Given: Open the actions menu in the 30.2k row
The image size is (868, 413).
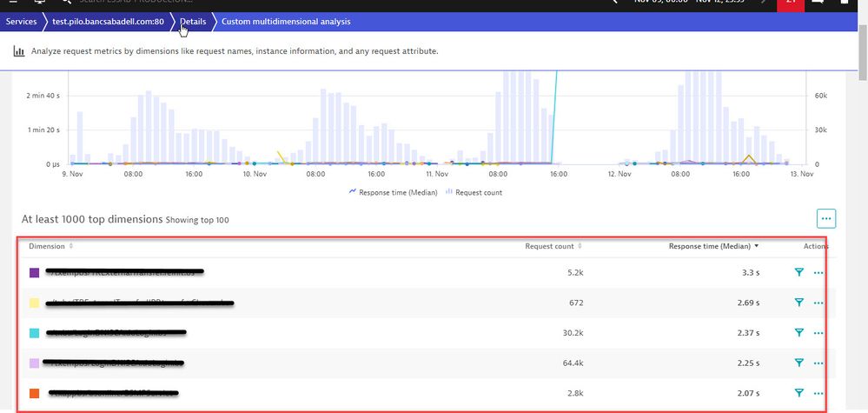Looking at the screenshot, I should tap(818, 333).
